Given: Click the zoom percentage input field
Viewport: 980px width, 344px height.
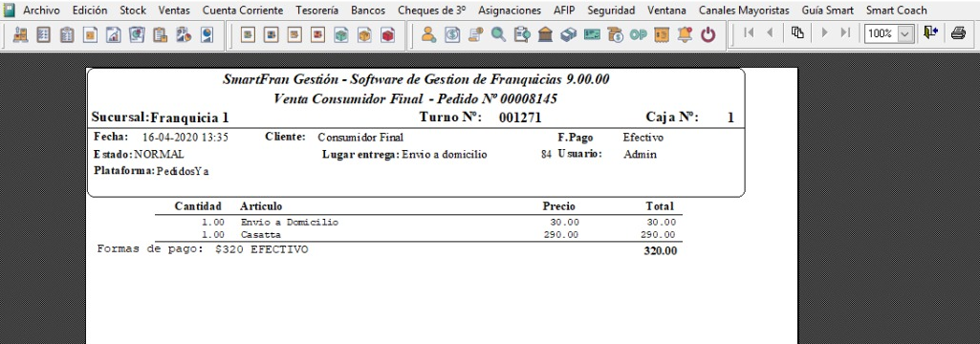Looking at the screenshot, I should [881, 33].
